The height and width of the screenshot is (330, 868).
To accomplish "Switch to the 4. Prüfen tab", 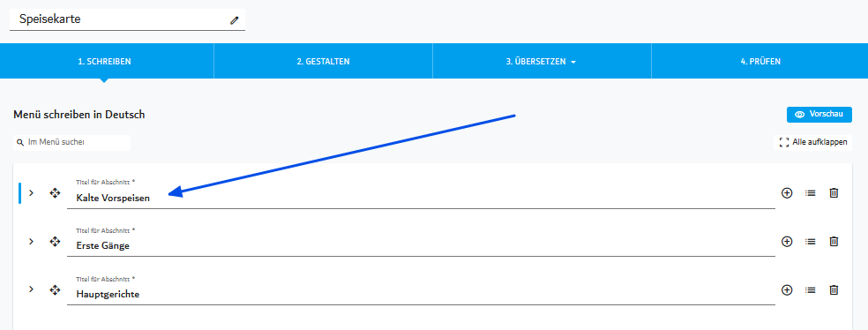I will point(760,62).
